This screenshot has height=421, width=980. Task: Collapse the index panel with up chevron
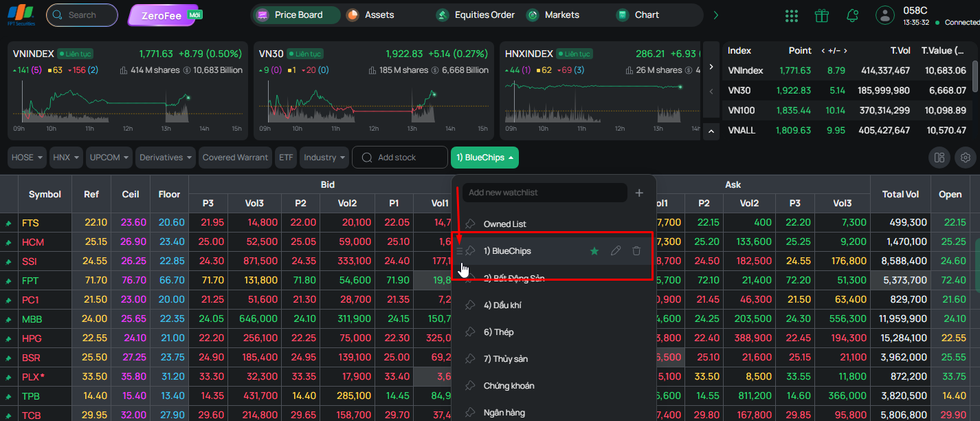pos(711,131)
